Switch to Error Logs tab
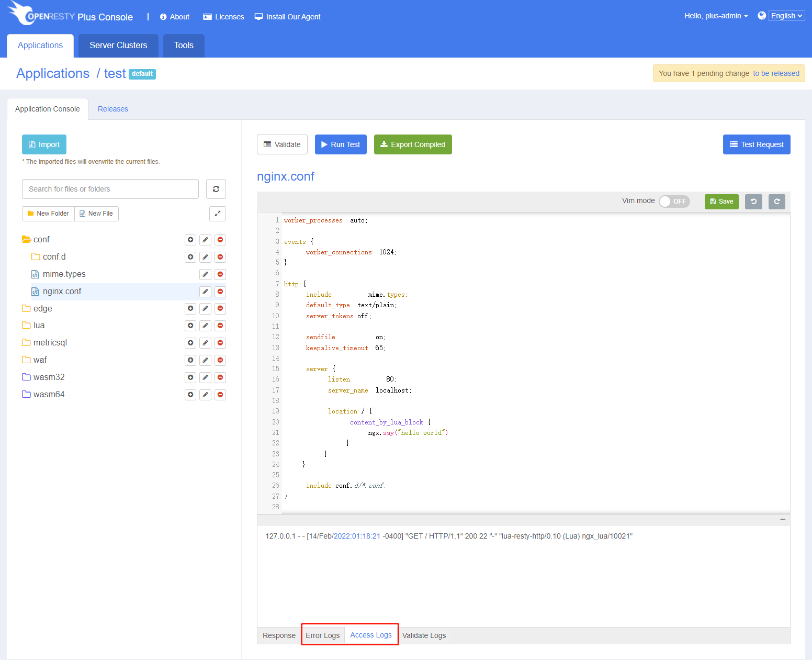The height and width of the screenshot is (660, 812). click(323, 635)
